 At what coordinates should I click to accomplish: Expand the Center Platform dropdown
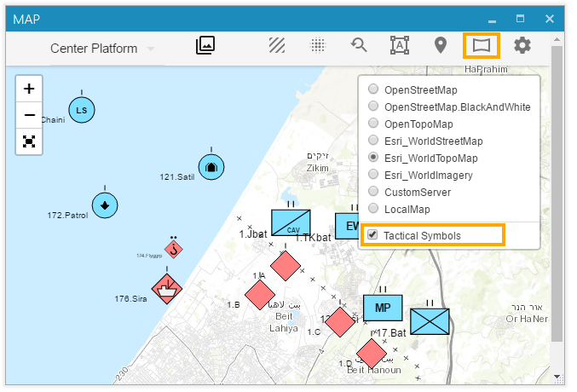coord(102,49)
